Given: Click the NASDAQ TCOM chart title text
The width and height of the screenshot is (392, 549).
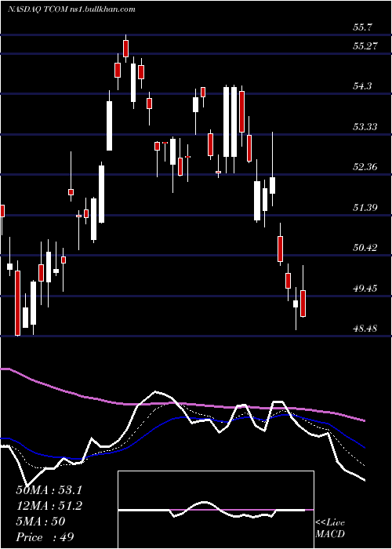Looking at the screenshot, I should [71, 9].
